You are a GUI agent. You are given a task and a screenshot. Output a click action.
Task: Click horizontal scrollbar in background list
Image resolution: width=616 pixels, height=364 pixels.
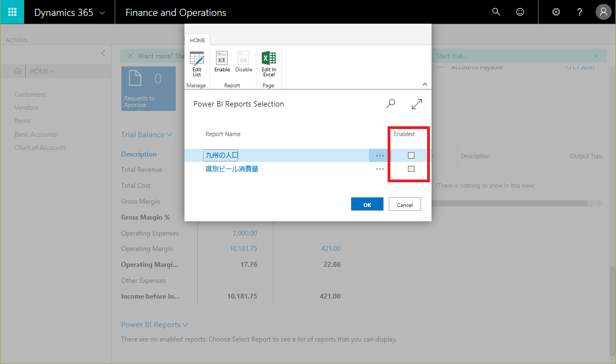(x=511, y=203)
